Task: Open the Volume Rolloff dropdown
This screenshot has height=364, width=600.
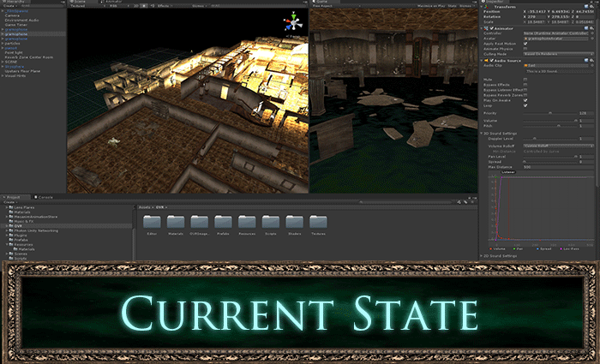Action: (557, 146)
